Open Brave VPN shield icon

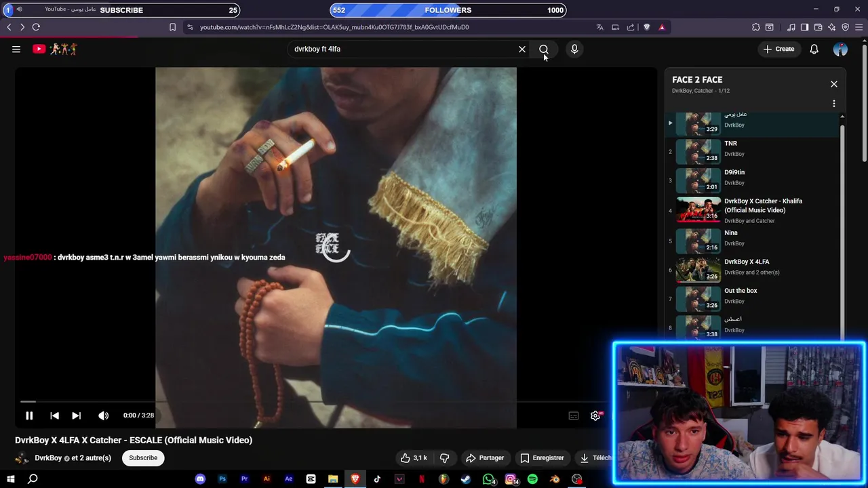846,27
